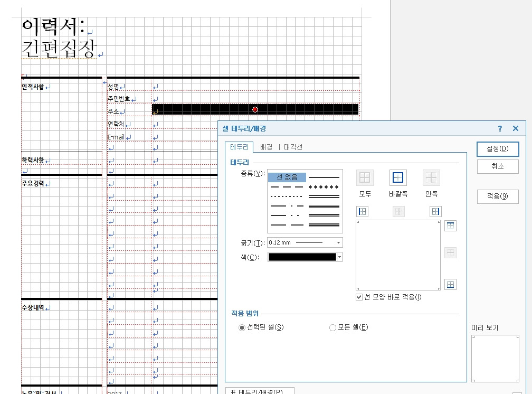Choose the dash-dot line type
The image size is (532, 394).
(287, 206)
